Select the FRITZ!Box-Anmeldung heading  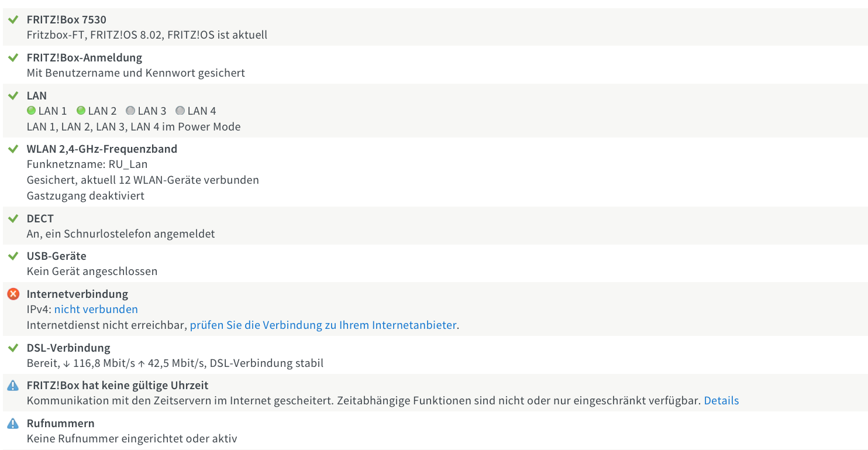click(84, 57)
